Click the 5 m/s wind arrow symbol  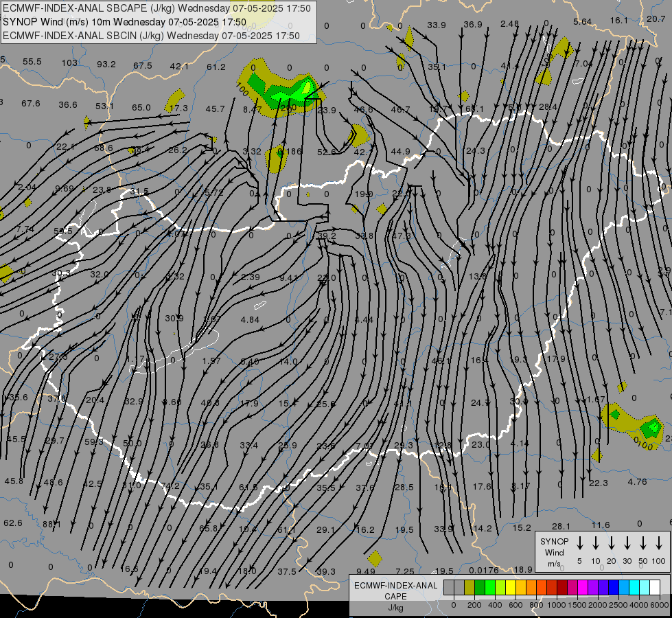[580, 543]
